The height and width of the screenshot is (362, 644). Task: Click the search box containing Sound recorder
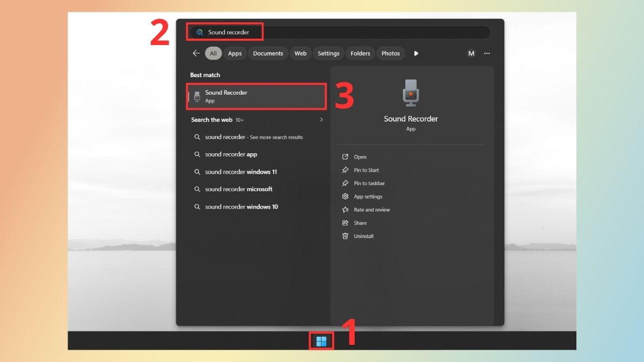tap(340, 32)
